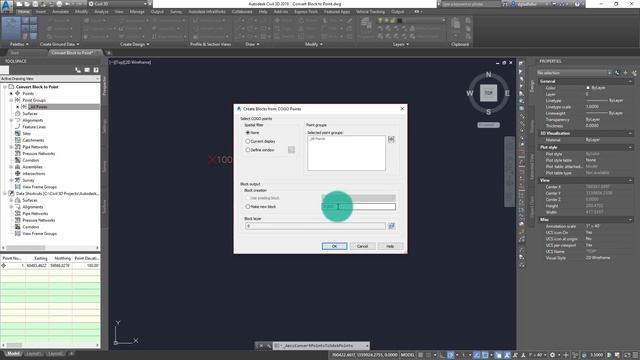Switch to Convert Block to Point drawing tab
Screen dimensions: 640x360
[73, 53]
